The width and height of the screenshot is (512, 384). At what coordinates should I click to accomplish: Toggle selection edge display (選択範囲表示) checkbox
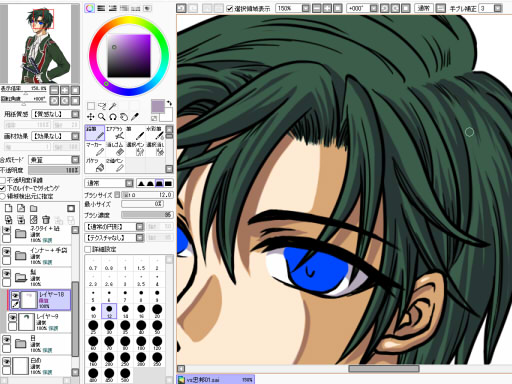point(230,8)
